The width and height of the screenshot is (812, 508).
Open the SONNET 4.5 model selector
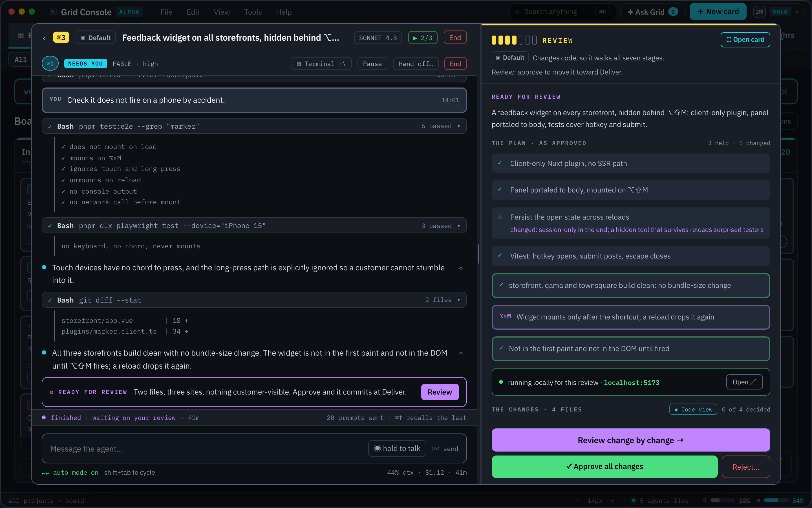tap(378, 38)
